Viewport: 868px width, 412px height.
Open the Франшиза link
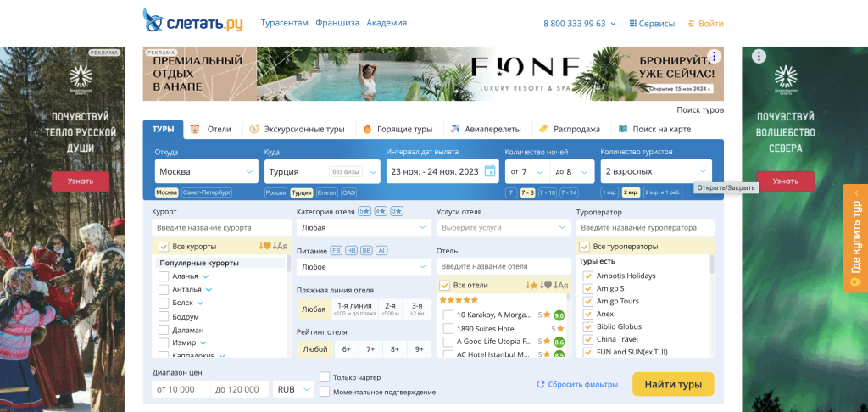point(337,23)
